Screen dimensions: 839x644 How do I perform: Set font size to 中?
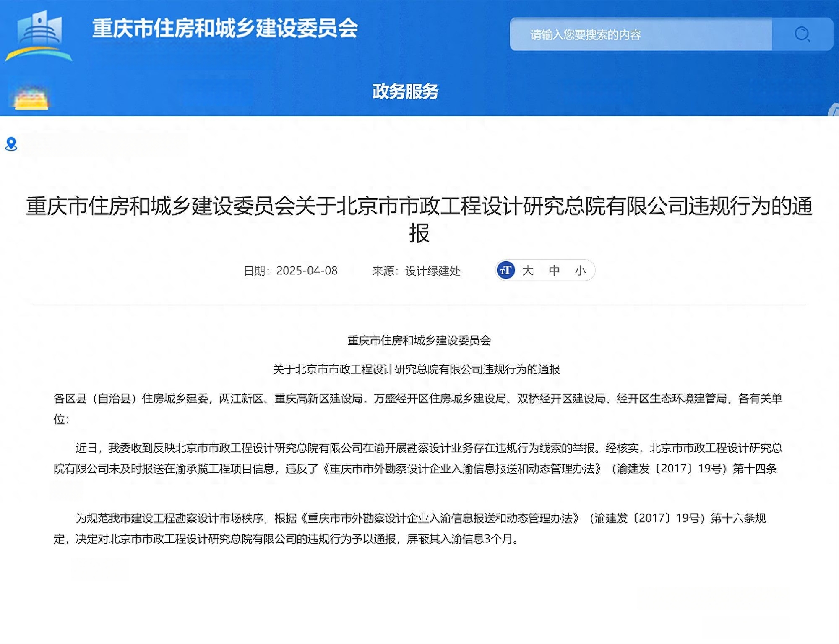pyautogui.click(x=554, y=271)
